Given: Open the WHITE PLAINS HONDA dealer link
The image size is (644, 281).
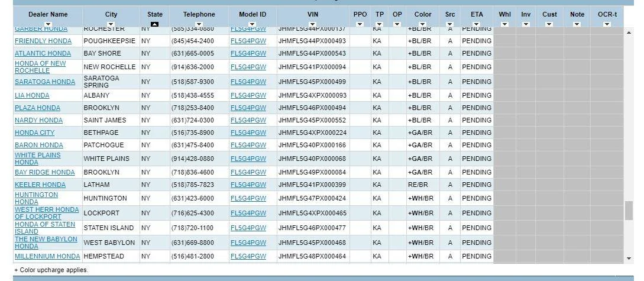Looking at the screenshot, I should (x=38, y=159).
